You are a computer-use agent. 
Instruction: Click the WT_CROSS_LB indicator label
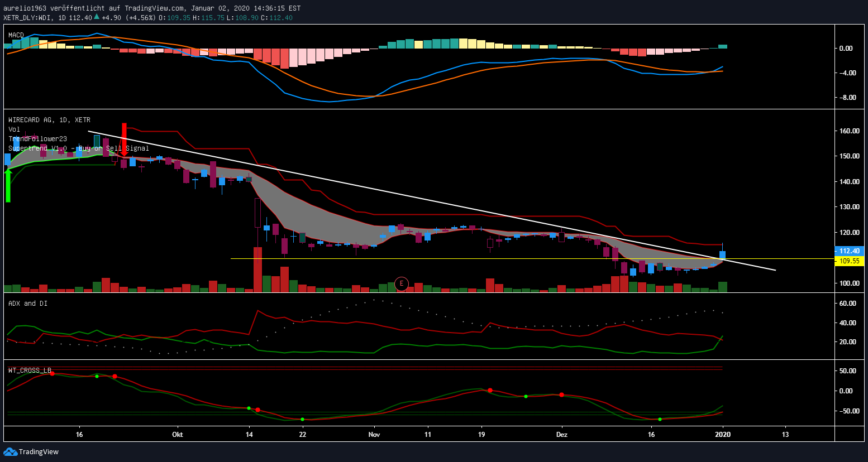pyautogui.click(x=30, y=370)
